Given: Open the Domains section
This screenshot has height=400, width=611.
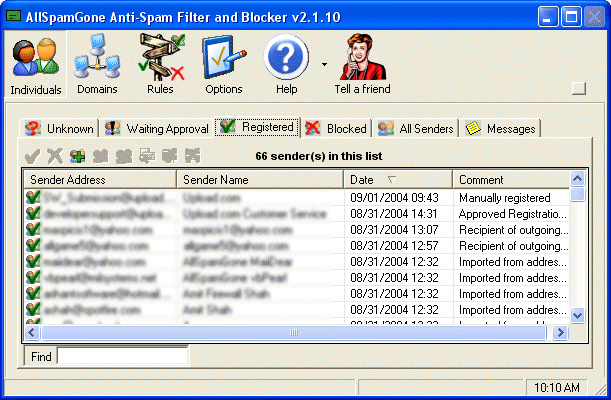Looking at the screenshot, I should click(x=97, y=64).
